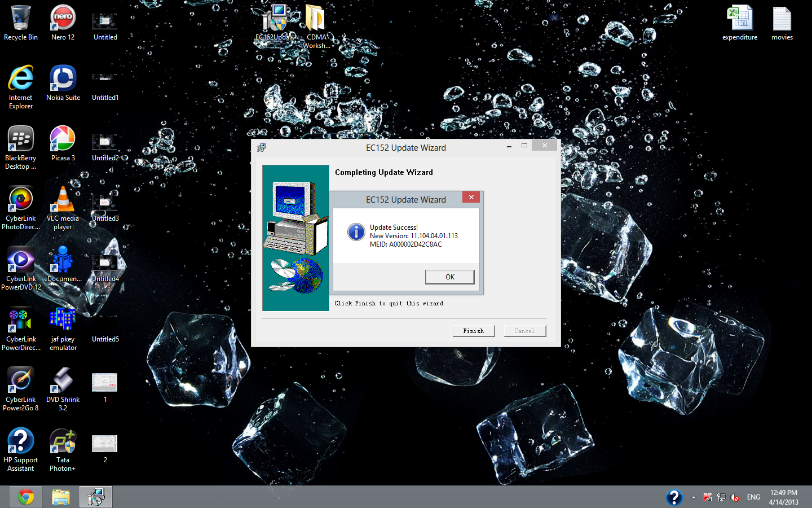
Task: Select VLC media player shortcut
Action: 63,208
